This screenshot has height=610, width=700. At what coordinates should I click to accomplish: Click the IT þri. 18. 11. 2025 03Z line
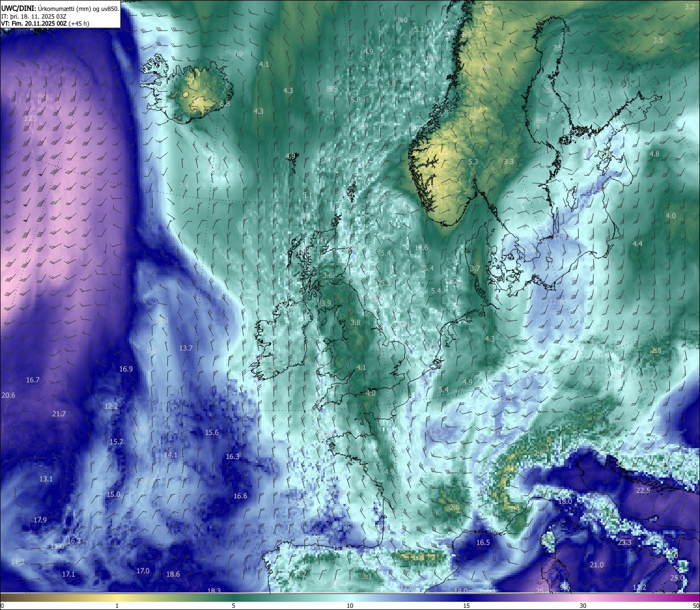click(x=33, y=16)
